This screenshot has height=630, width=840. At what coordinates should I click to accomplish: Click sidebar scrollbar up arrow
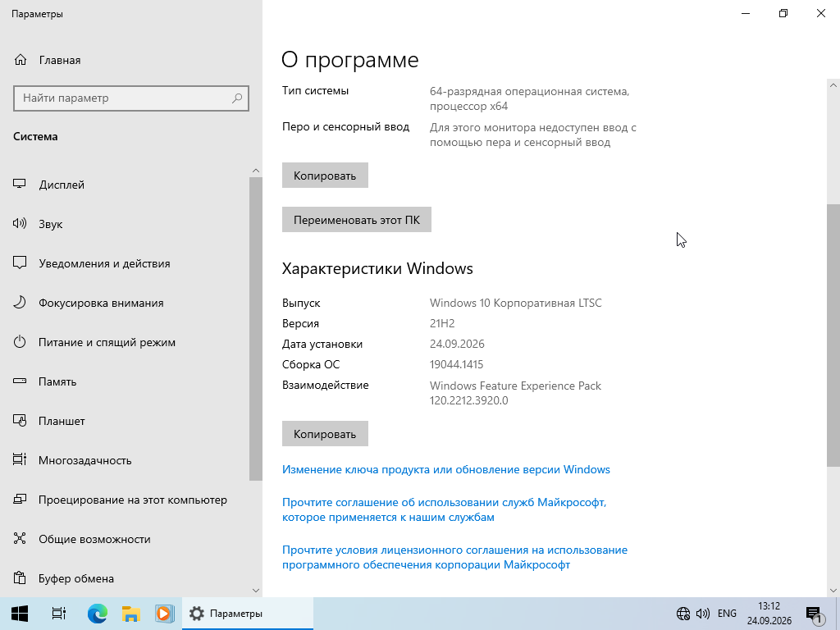pyautogui.click(x=256, y=171)
